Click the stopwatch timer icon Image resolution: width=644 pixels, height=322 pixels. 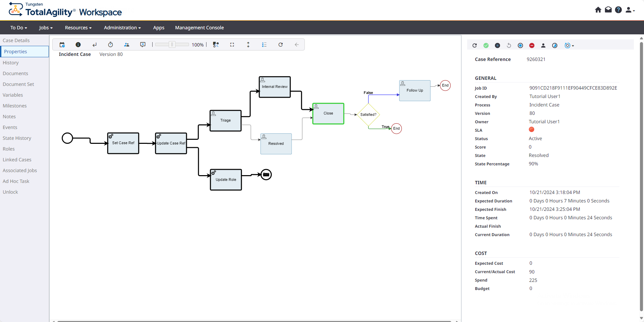(x=110, y=45)
